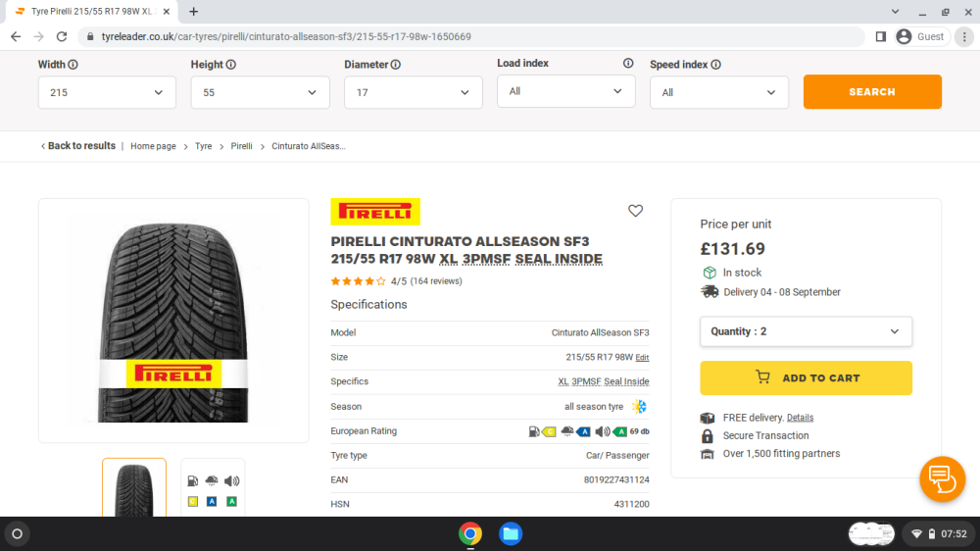
Task: Click the secure transaction padlock icon
Action: (x=708, y=436)
